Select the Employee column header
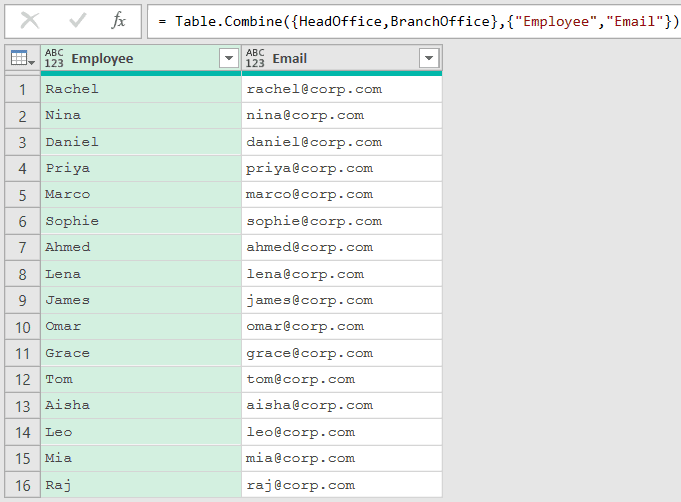Image resolution: width=681 pixels, height=502 pixels. coord(141,58)
